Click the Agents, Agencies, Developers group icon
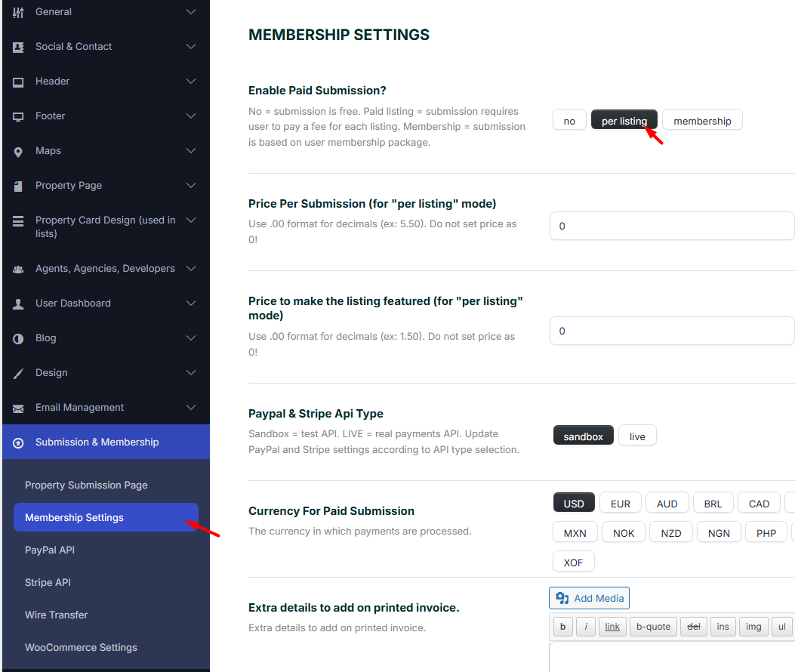795x672 pixels. 18,270
